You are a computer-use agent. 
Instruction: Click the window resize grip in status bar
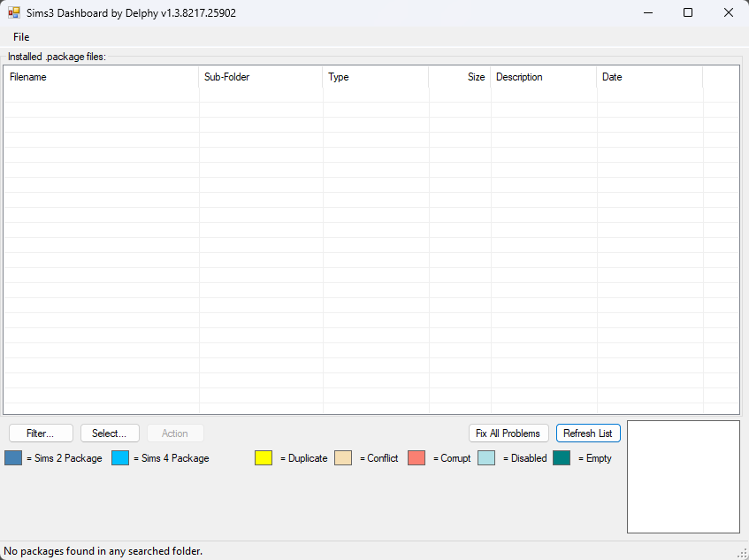(x=744, y=553)
